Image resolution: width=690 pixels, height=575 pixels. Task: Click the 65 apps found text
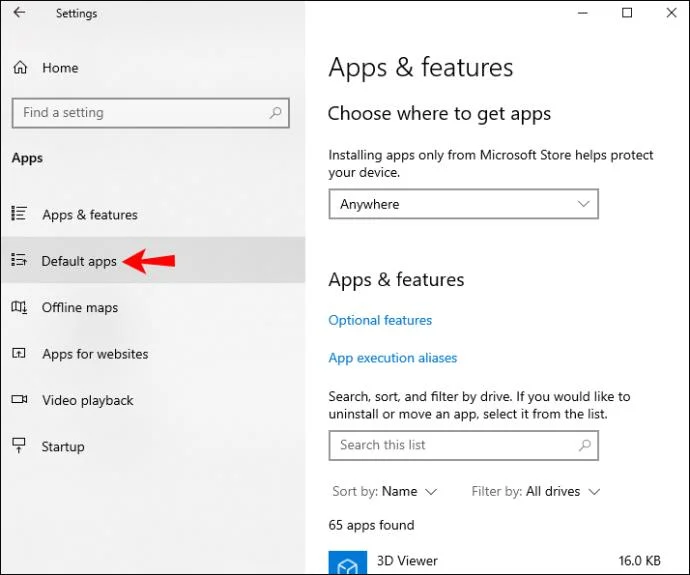coord(371,525)
